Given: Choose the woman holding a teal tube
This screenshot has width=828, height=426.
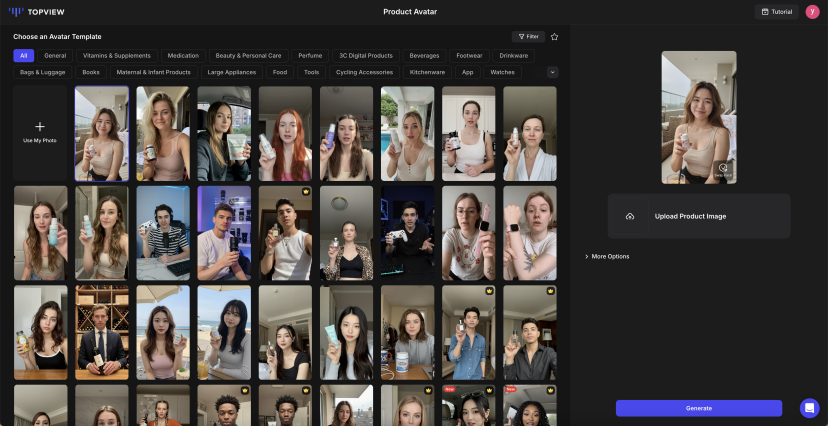Looking at the screenshot, I should pyautogui.click(x=346, y=333).
